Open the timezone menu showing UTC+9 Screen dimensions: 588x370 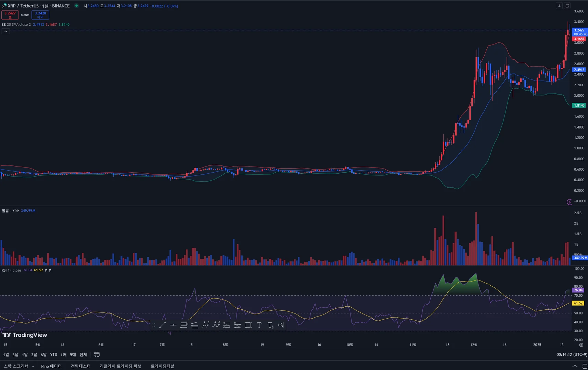point(572,355)
